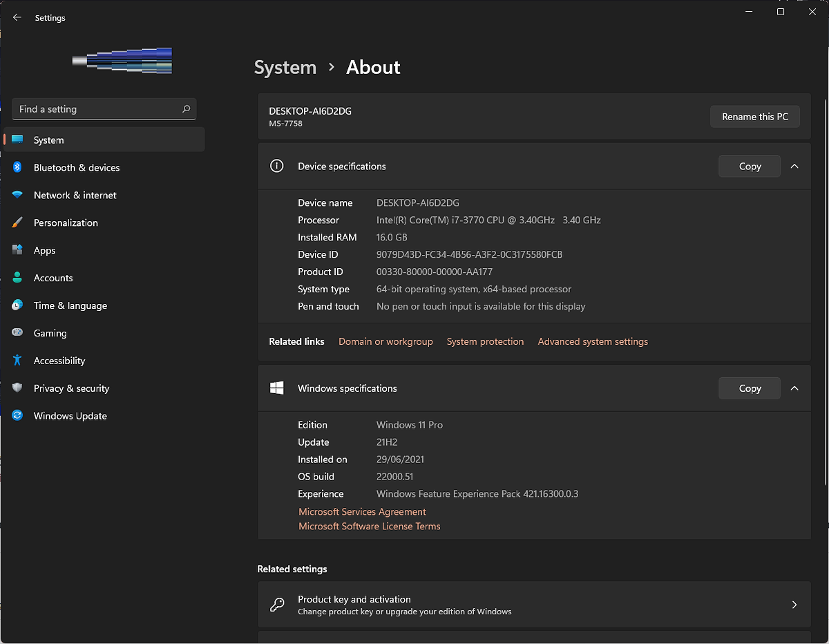Open Personalization settings
Screen dimensions: 829x644
104,223
